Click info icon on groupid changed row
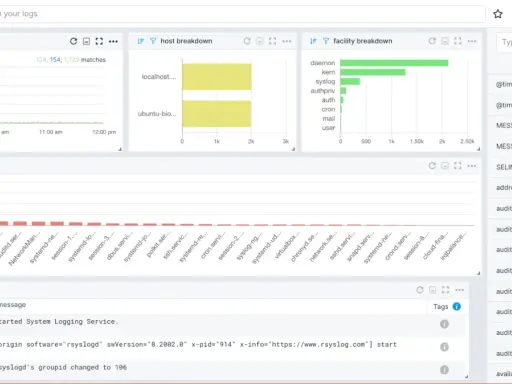512x384 pixels. point(444,370)
